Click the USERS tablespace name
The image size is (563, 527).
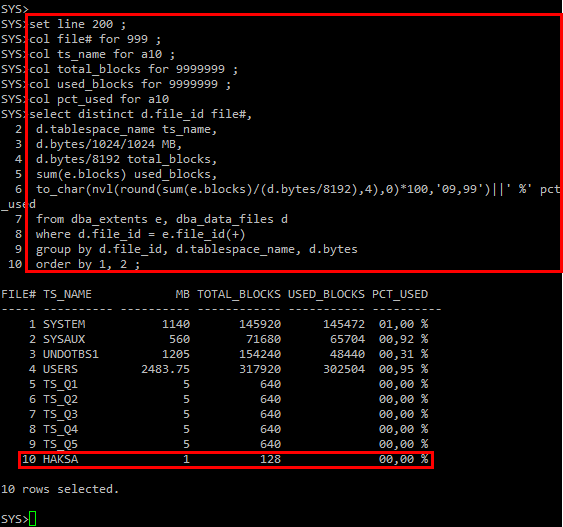pos(60,369)
